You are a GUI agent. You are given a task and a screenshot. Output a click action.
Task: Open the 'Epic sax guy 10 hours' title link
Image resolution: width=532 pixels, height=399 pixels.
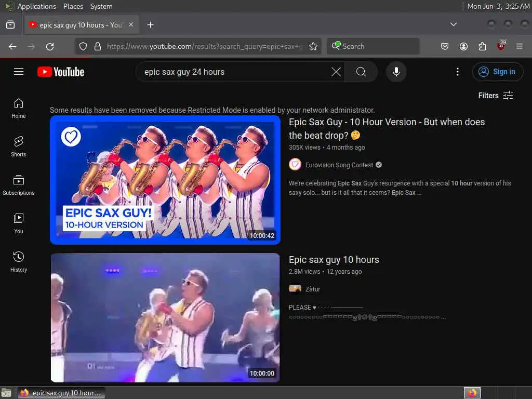(334, 260)
